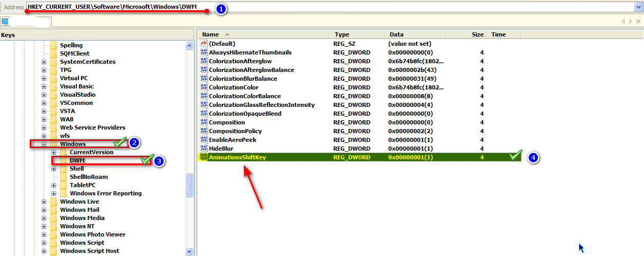Expand the WAB key node
This screenshot has height=256, width=644.
[44, 119]
